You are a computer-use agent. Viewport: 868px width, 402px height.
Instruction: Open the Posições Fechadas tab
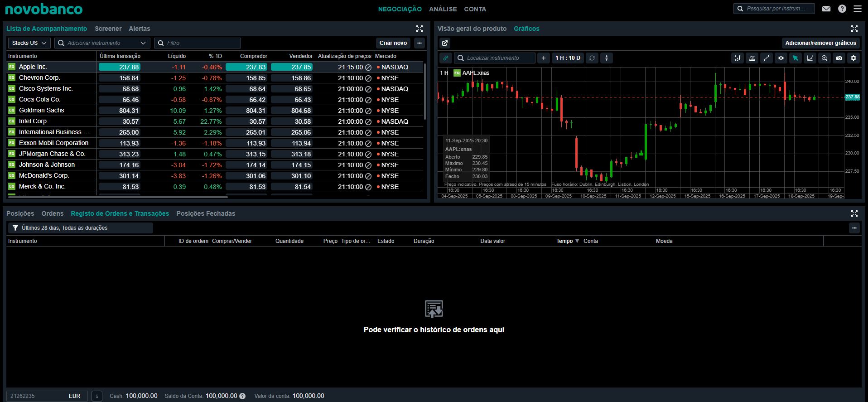206,213
